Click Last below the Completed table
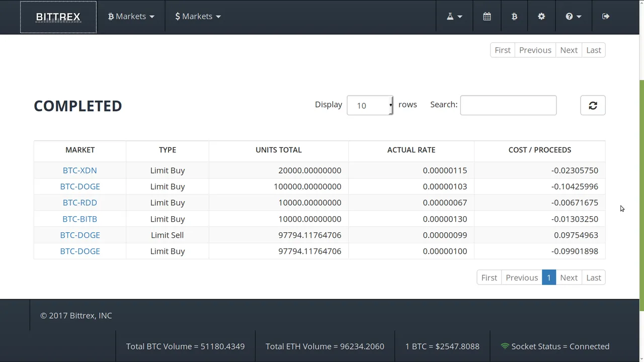This screenshot has height=362, width=644. 594,278
